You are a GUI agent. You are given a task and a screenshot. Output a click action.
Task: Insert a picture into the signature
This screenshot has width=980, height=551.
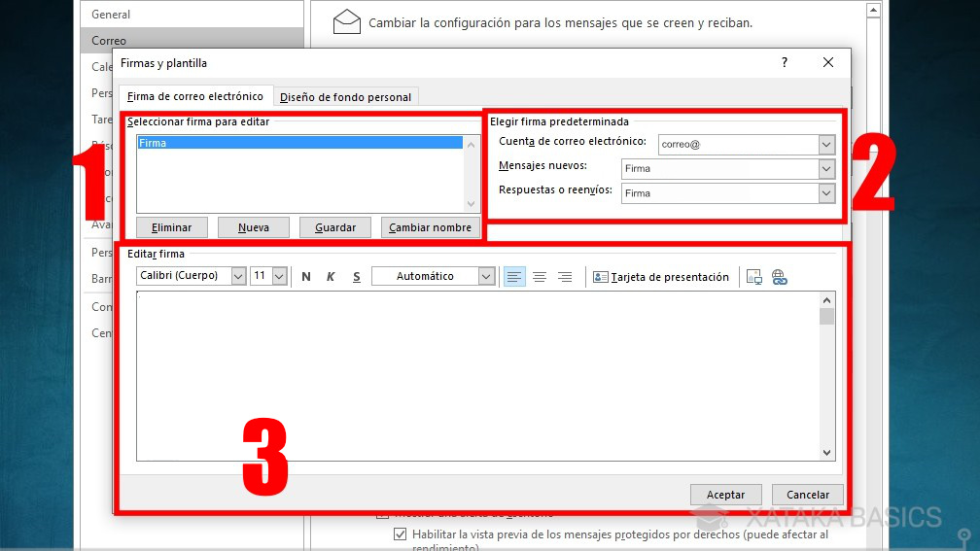[x=753, y=277]
